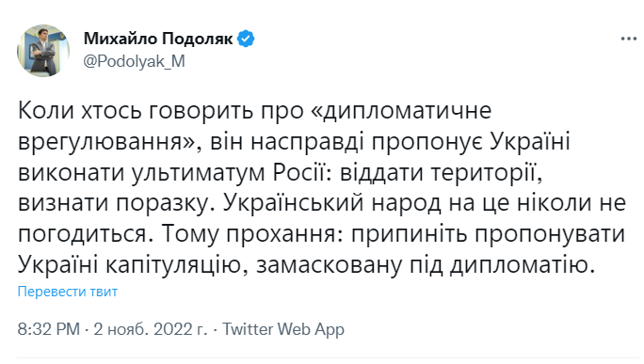Click the Перевести твит translate link
The image size is (644, 364).
tap(68, 292)
